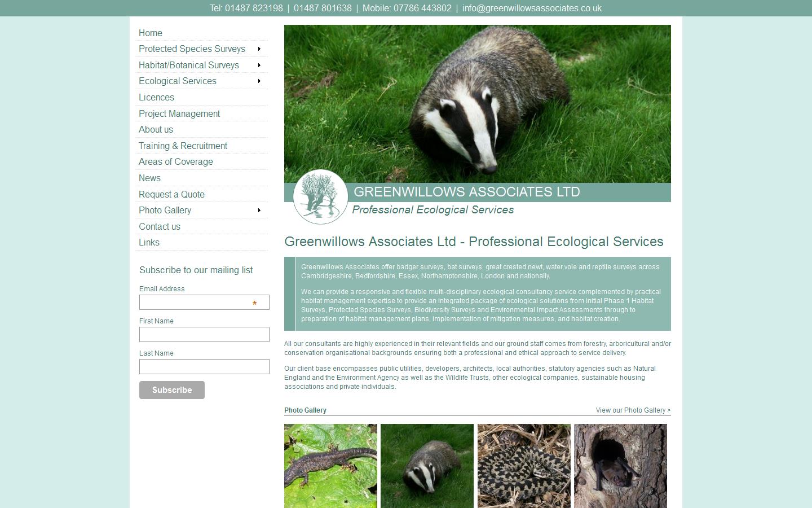
Task: Open the Home menu item
Action: pos(150,33)
